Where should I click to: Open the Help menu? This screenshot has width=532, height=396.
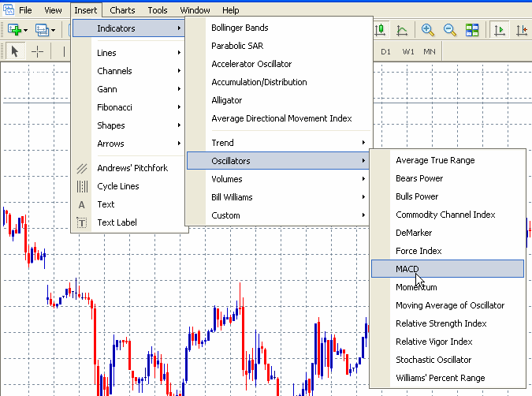point(231,10)
